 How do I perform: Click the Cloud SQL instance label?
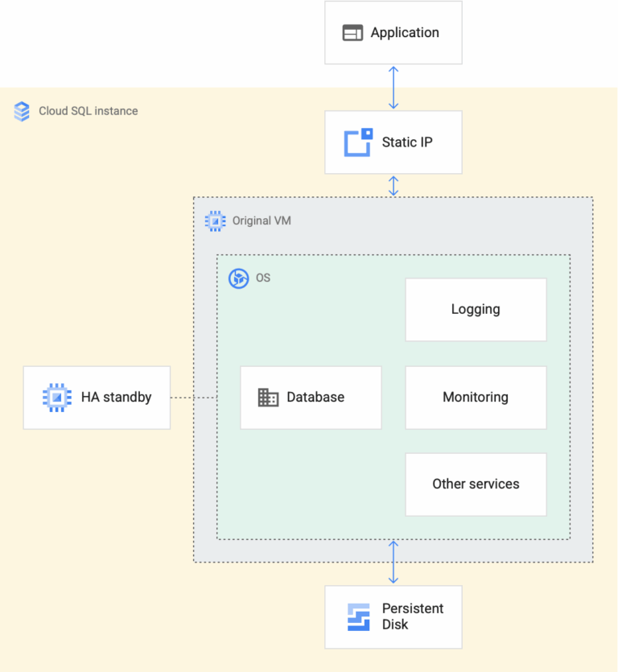[89, 111]
